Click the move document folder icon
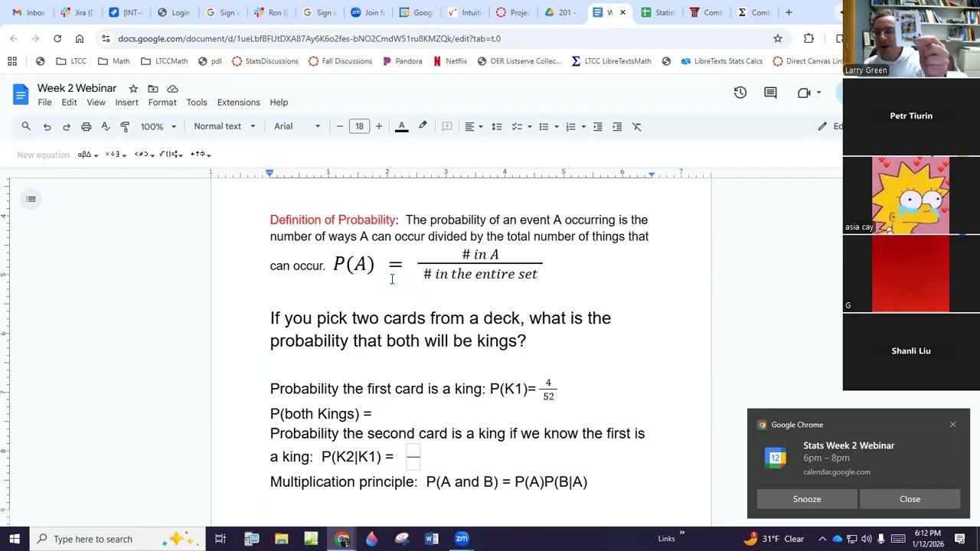This screenshot has height=551, width=980. (153, 89)
